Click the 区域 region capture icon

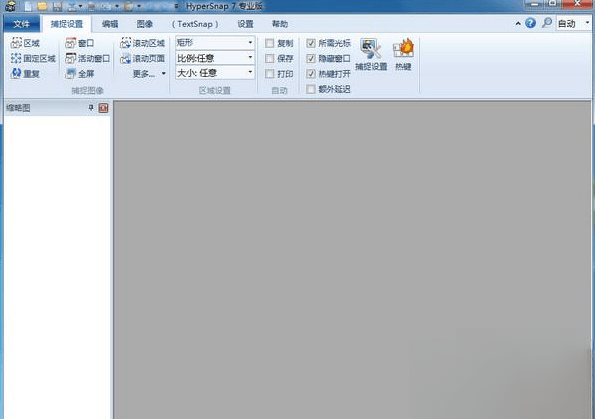pos(16,43)
